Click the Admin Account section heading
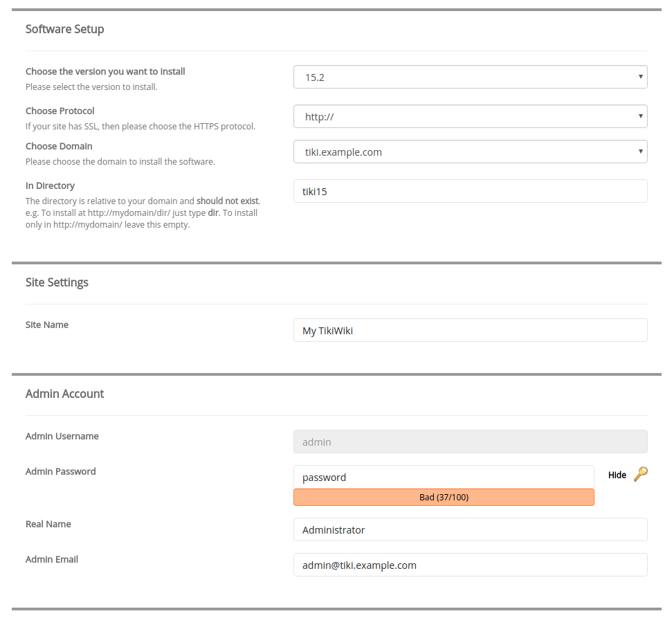The height and width of the screenshot is (618, 672). pos(65,394)
